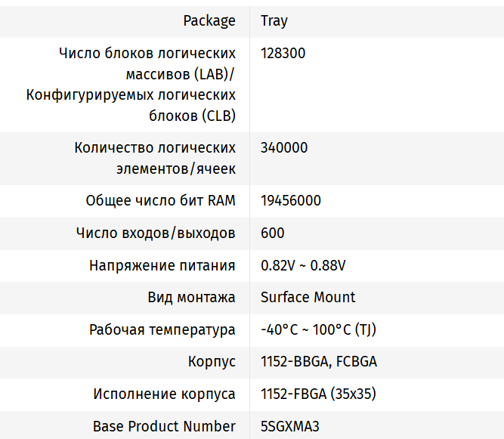Select the 128300 value
This screenshot has width=504, height=439.
(283, 54)
